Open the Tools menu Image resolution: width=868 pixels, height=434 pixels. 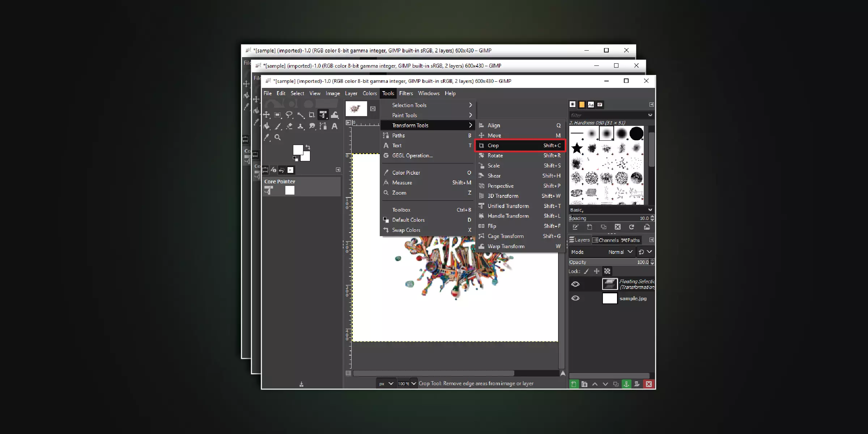click(x=387, y=93)
